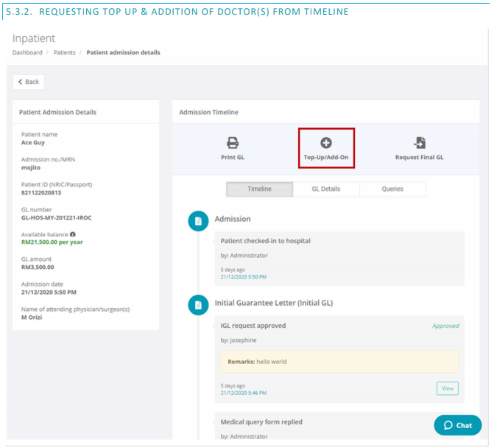
Task: Open Top-Up/Add-On with the plus icon
Action: click(x=326, y=143)
